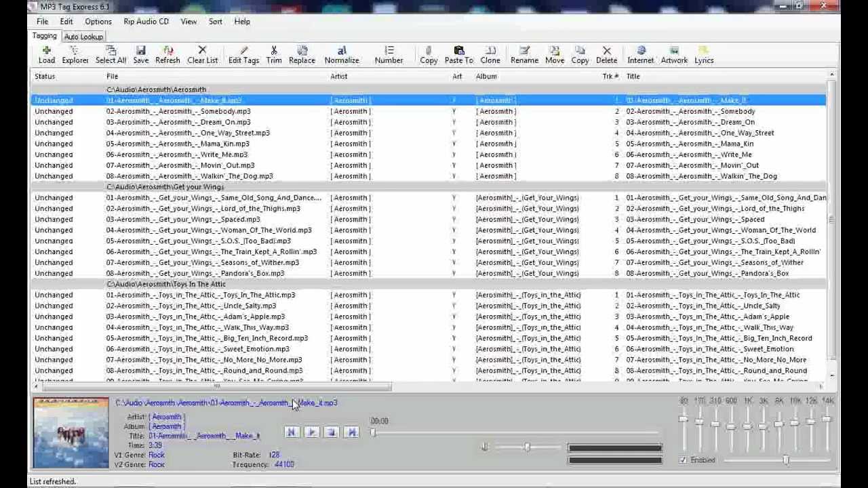The height and width of the screenshot is (488, 868).
Task: Click the Copy tags icon next to Paste To
Action: pyautogui.click(x=429, y=54)
